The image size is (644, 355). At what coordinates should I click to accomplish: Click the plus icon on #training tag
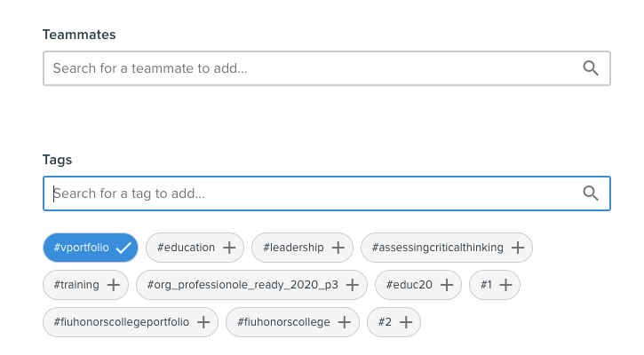click(x=114, y=285)
